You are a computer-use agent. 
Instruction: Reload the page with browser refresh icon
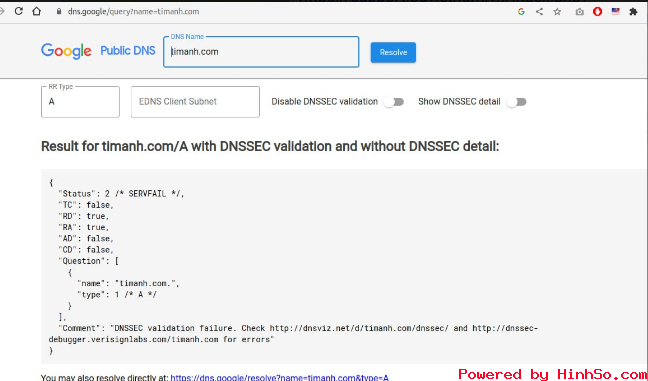pos(18,11)
